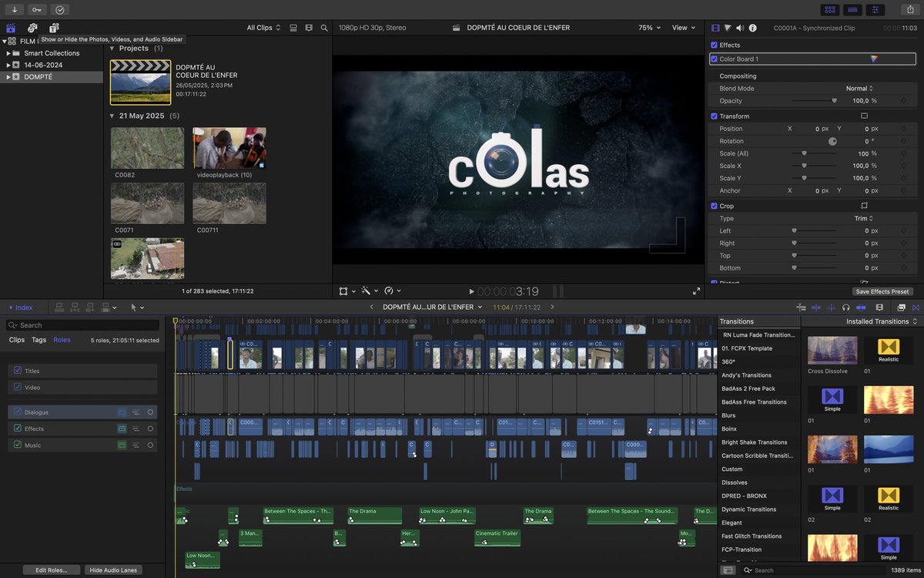The image size is (924, 578).
Task: Uncheck the Music role checkbox
Action: point(18,445)
